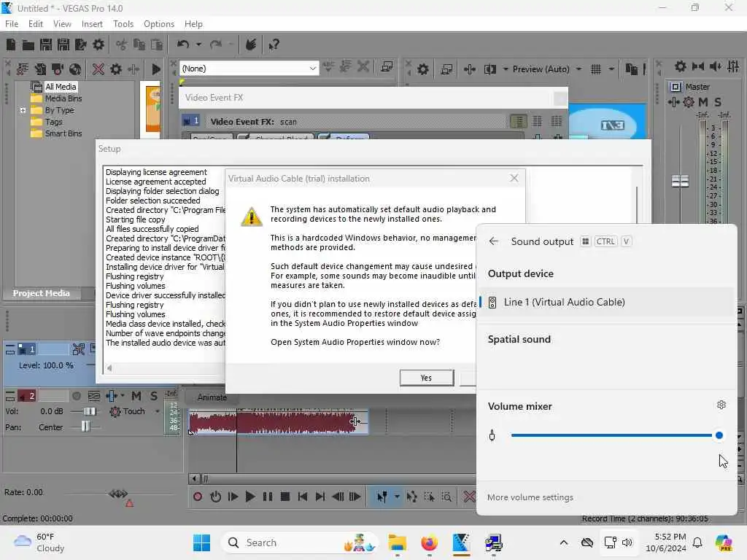The width and height of the screenshot is (747, 560).
Task: Open the Edit menu
Action: click(x=36, y=24)
